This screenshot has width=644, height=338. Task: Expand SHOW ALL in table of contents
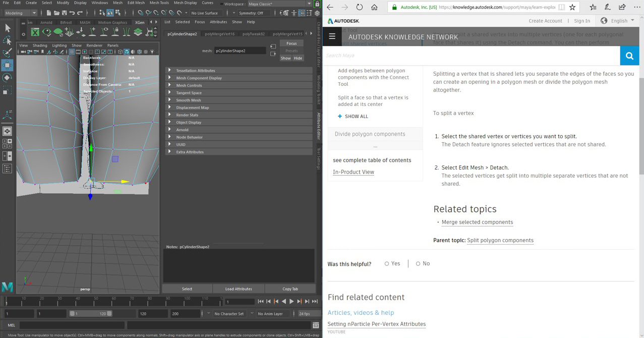tap(353, 117)
